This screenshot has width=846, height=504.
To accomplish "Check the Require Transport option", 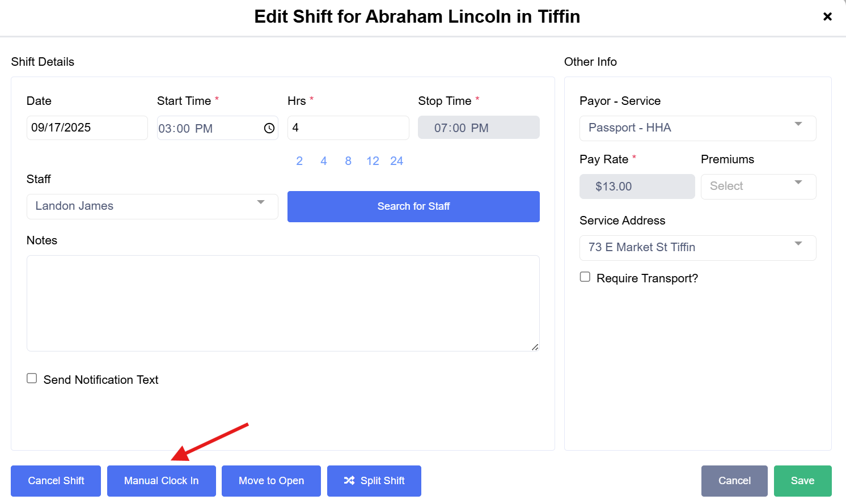I will point(585,277).
